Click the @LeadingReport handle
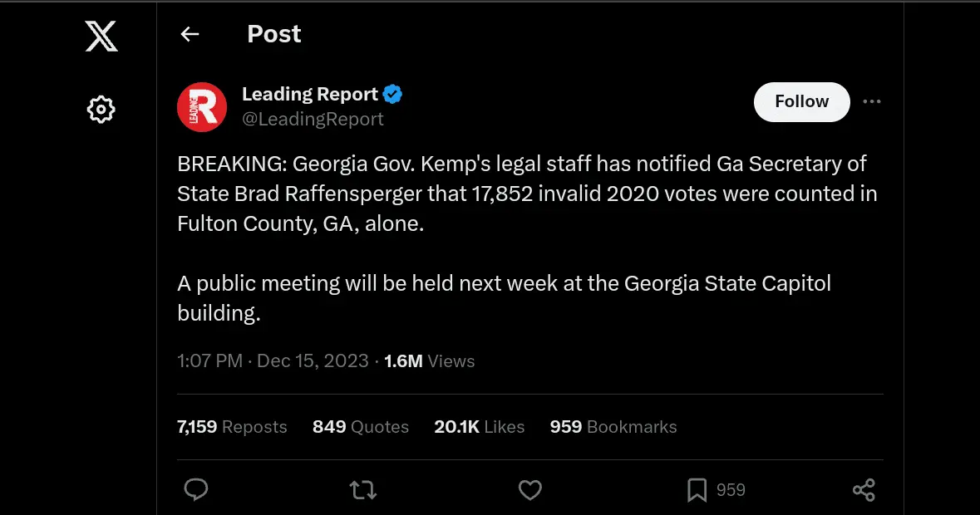 313,120
